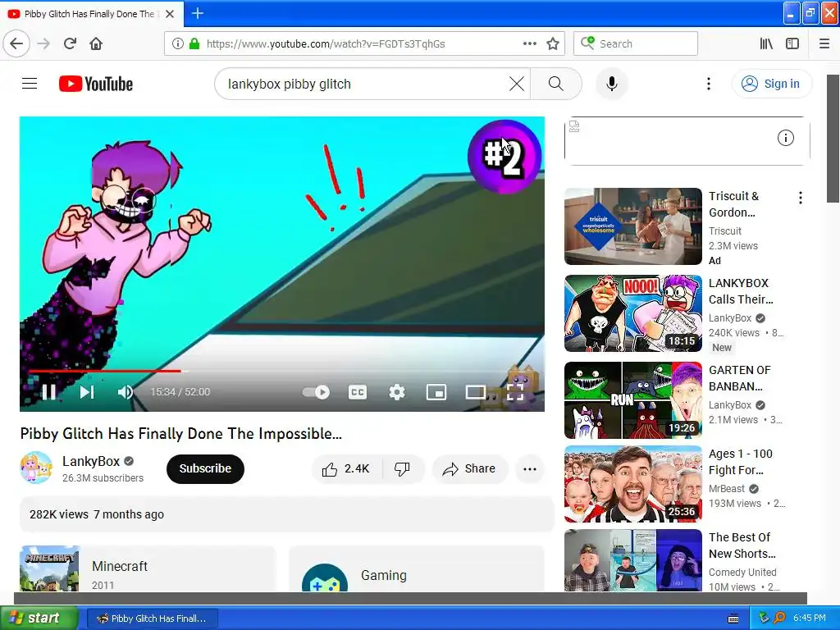This screenshot has width=840, height=630.
Task: Click the #2 badge in video
Action: [504, 157]
